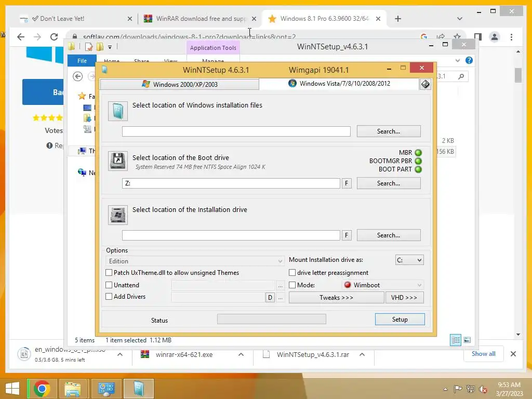This screenshot has height=399, width=532.
Task: Click Search for Installation drive location
Action: 389,235
